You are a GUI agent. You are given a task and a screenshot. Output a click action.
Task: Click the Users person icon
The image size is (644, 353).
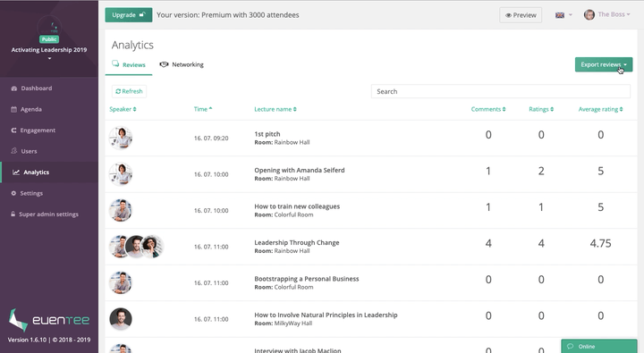(x=14, y=151)
